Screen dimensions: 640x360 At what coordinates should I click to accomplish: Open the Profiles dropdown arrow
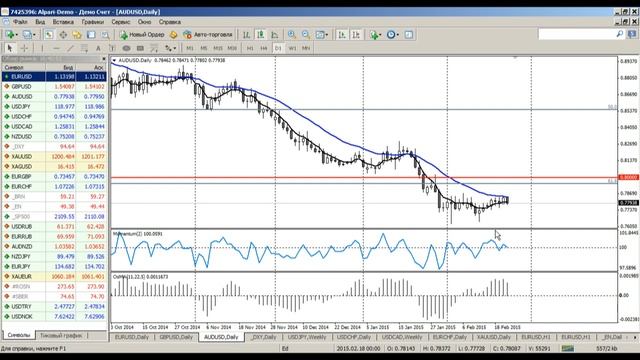pyautogui.click(x=34, y=35)
